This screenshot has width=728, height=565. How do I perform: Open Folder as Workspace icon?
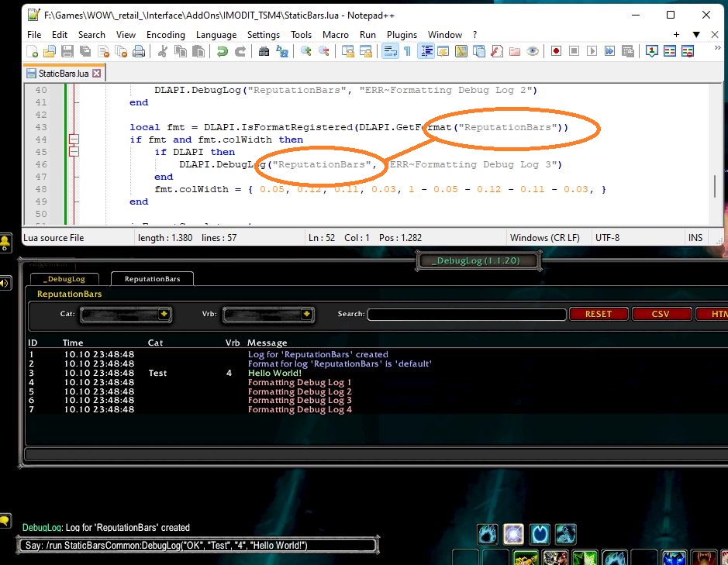click(x=515, y=51)
